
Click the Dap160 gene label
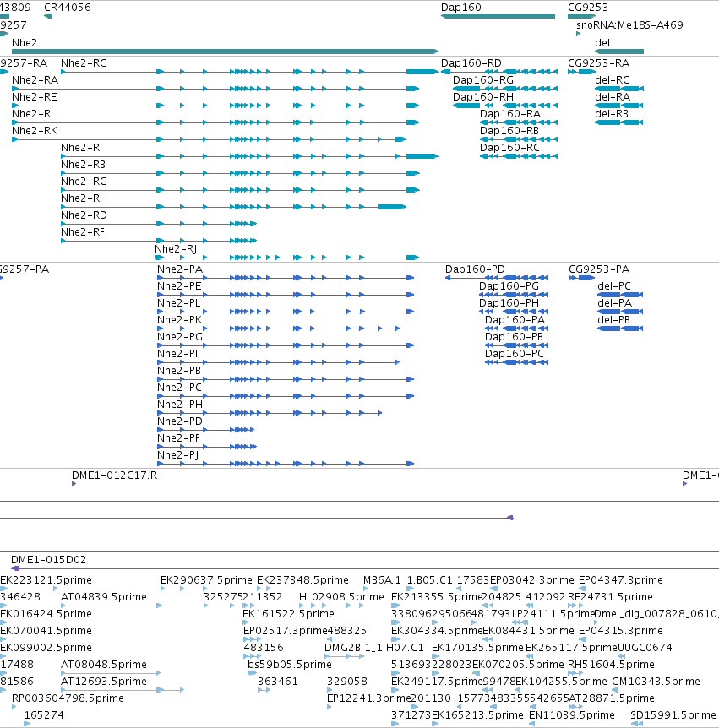coord(460,8)
